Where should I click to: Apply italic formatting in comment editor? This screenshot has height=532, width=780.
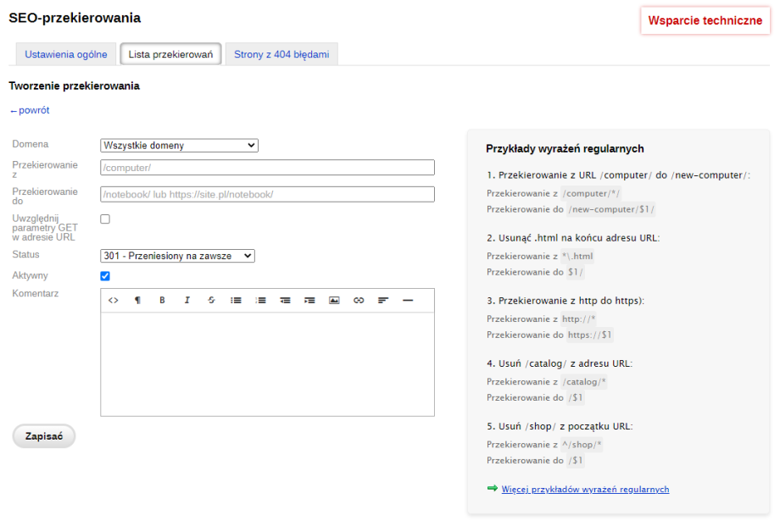click(x=187, y=301)
